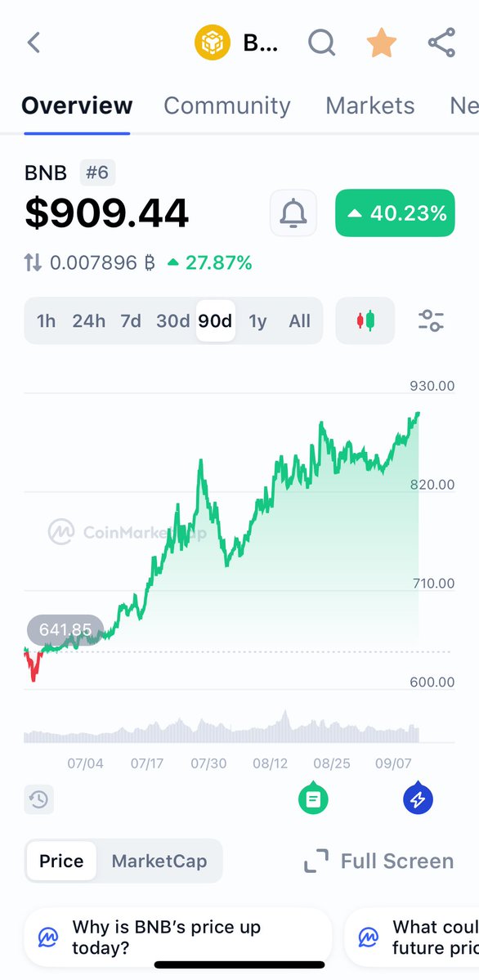Switch to the Markets tab

[370, 105]
